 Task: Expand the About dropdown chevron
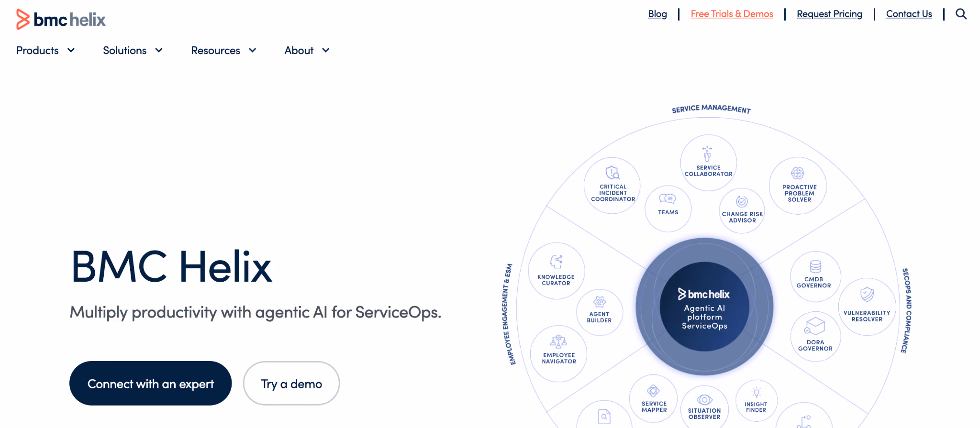(x=326, y=50)
